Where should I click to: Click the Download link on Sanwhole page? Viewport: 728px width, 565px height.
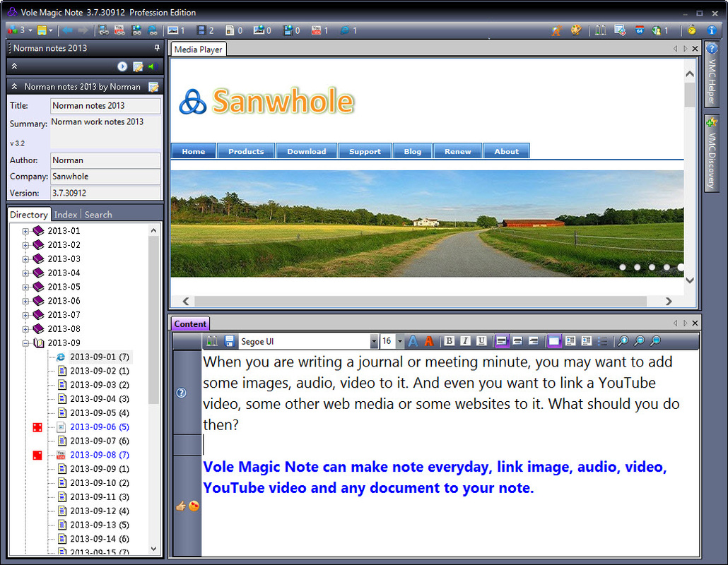tap(307, 151)
